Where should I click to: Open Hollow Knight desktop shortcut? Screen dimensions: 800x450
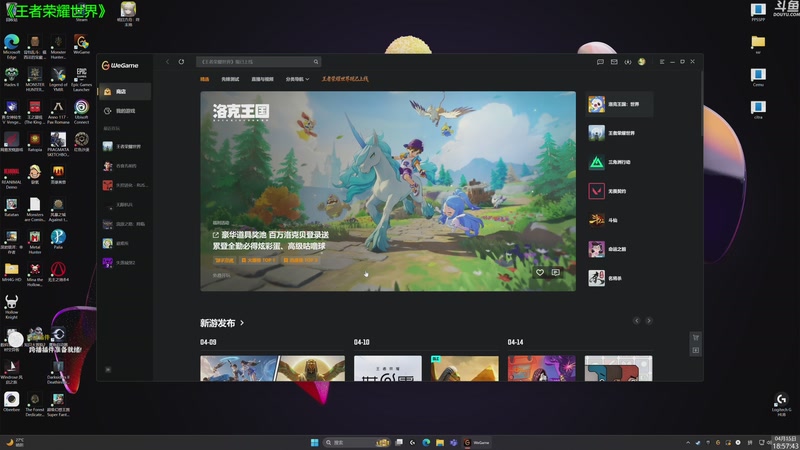point(11,307)
